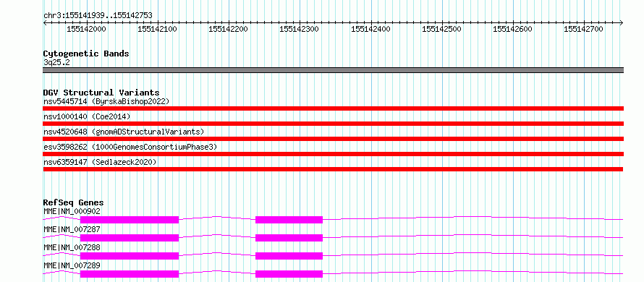Select the red bar for nsv1000140
The height and width of the screenshot is (282, 644).
(x=333, y=124)
